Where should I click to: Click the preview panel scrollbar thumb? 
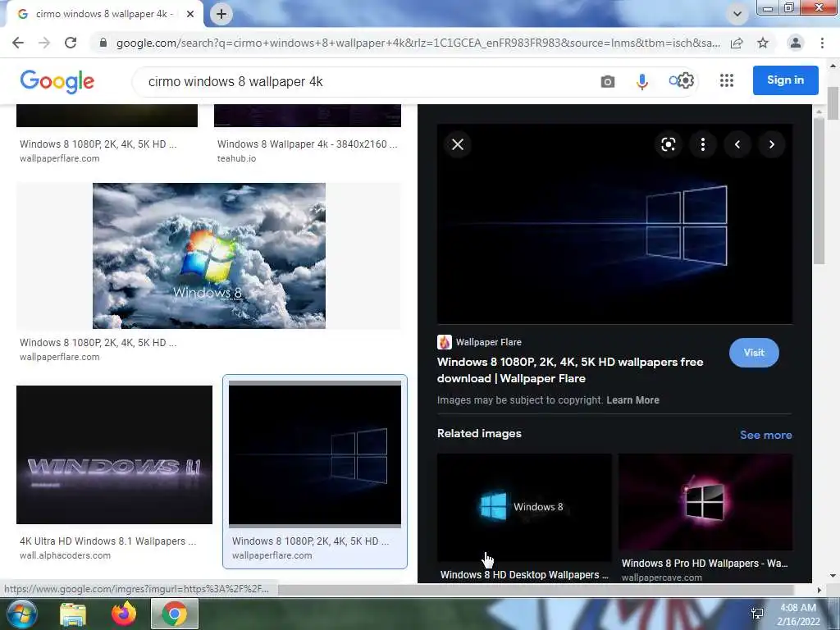click(x=819, y=190)
